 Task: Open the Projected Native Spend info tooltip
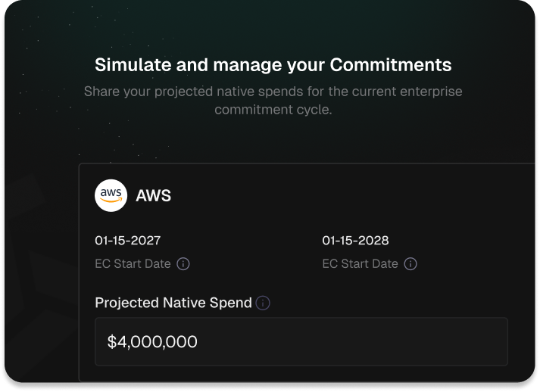(x=263, y=303)
